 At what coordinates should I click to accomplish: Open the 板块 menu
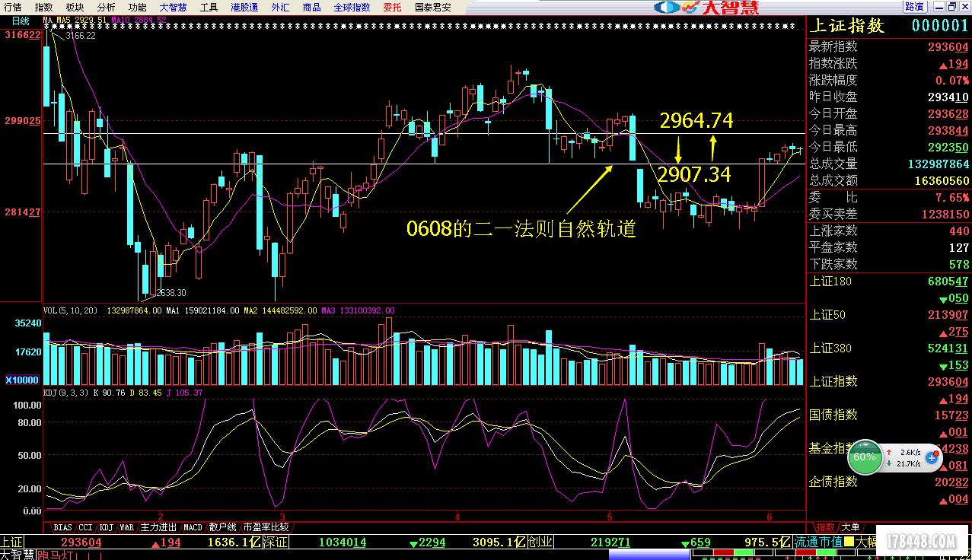click(x=75, y=7)
